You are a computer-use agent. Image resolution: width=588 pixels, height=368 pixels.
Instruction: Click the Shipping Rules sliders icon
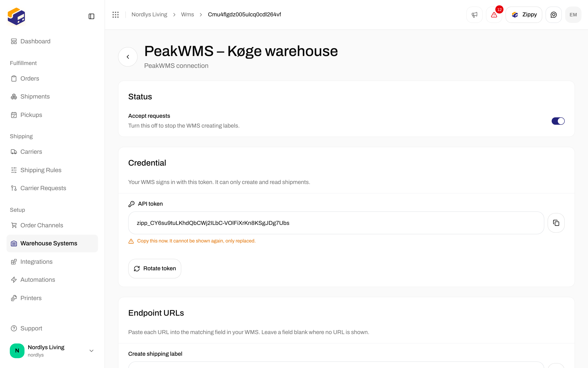[14, 170]
